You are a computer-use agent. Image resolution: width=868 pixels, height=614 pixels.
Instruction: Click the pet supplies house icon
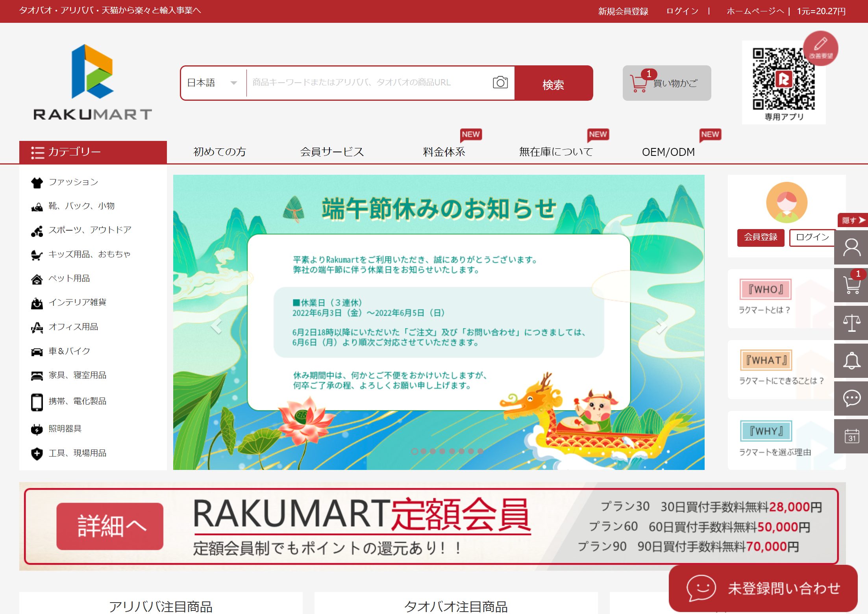click(x=37, y=279)
